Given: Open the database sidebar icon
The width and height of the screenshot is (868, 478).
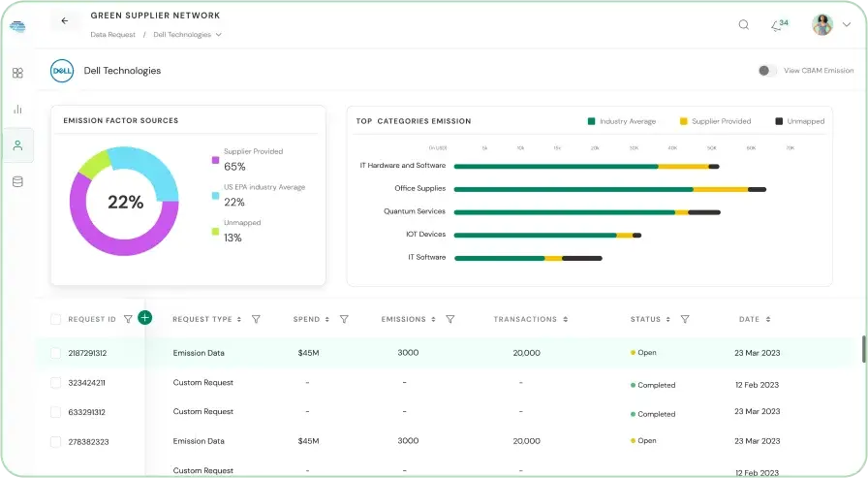Looking at the screenshot, I should point(17,181).
